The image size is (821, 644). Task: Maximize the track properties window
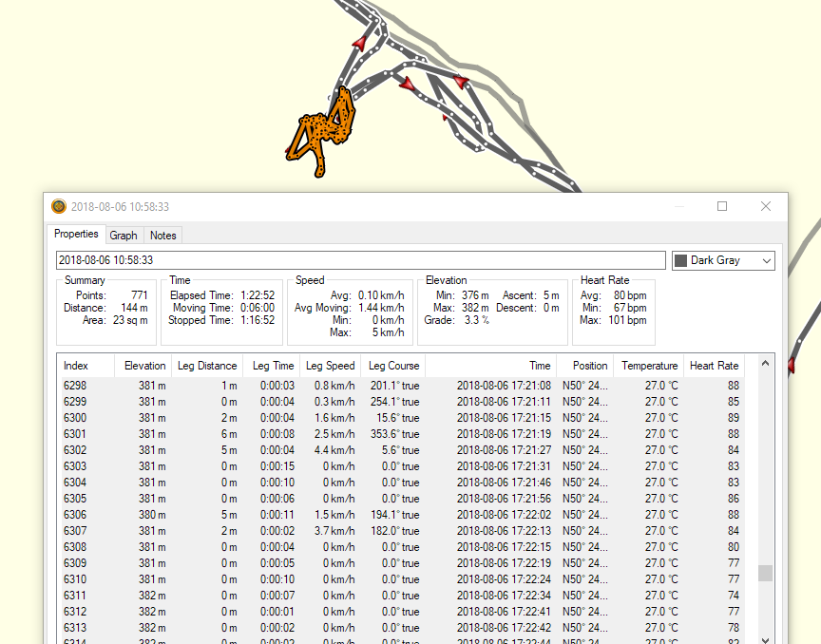(722, 206)
